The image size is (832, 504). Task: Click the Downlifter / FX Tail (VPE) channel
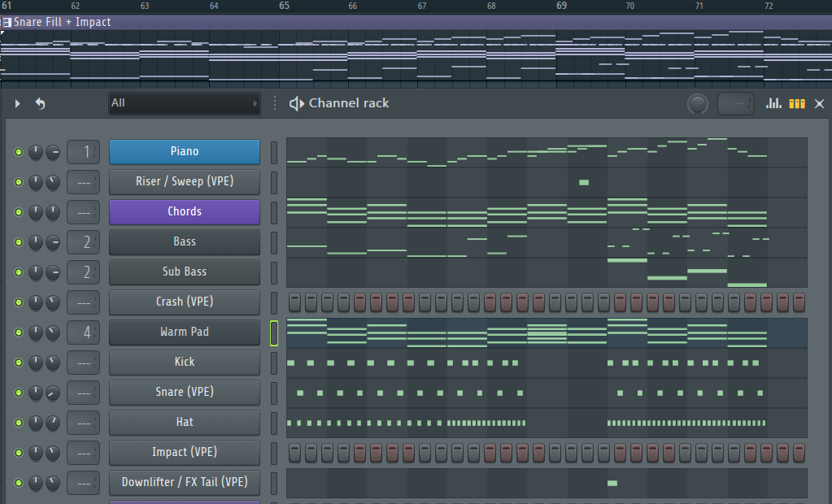[x=185, y=482]
